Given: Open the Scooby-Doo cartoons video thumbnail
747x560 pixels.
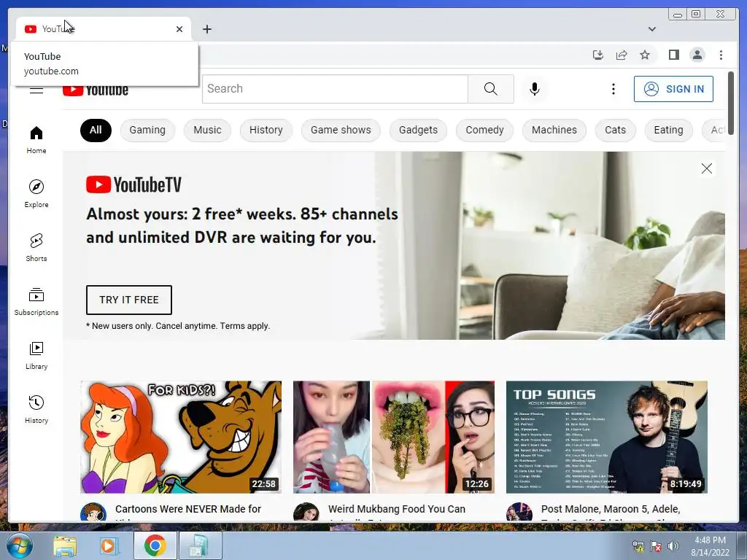Looking at the screenshot, I should click(181, 437).
